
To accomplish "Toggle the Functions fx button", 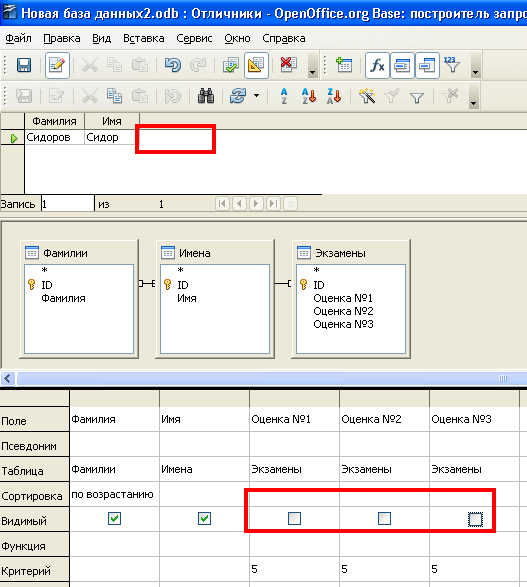I will coord(377,66).
